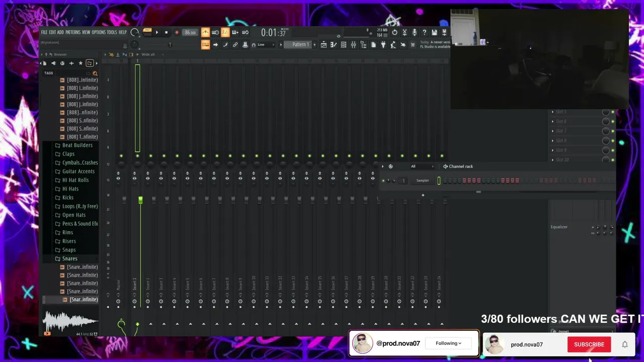The height and width of the screenshot is (362, 644).
Task: Click the red SUBSCRIBE button
Action: point(589,344)
